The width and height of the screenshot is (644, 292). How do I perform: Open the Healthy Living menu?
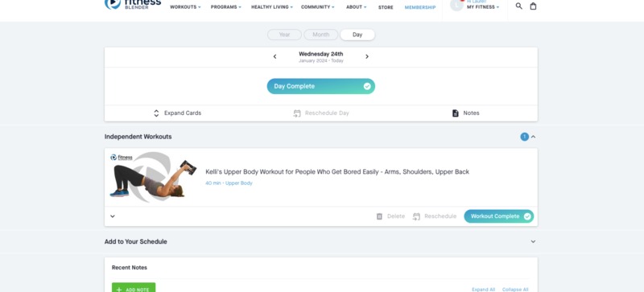pyautogui.click(x=272, y=7)
